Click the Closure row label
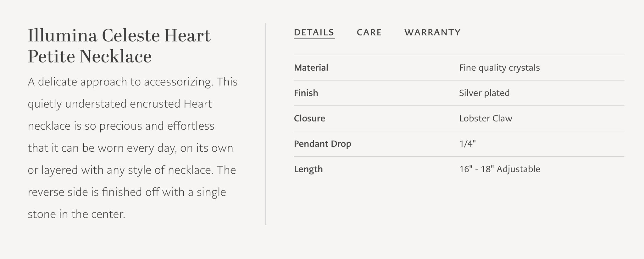 point(309,118)
